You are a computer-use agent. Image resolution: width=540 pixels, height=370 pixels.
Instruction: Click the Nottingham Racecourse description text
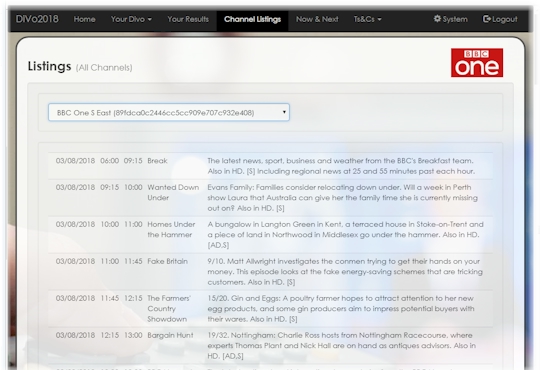[x=342, y=346]
